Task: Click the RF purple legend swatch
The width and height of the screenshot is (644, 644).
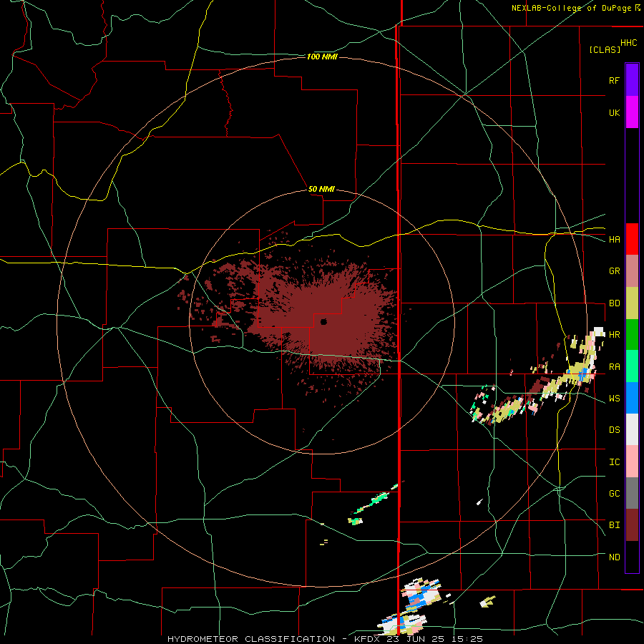Action: pos(632,80)
